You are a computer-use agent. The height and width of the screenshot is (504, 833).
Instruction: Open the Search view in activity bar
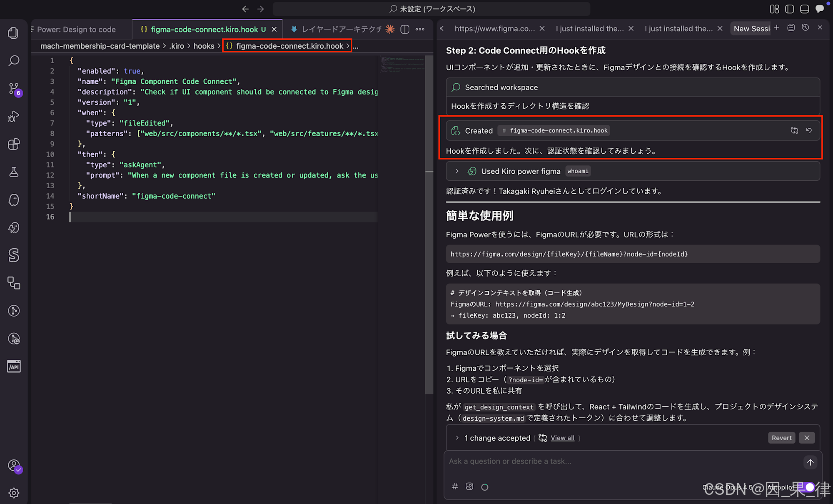pos(14,61)
